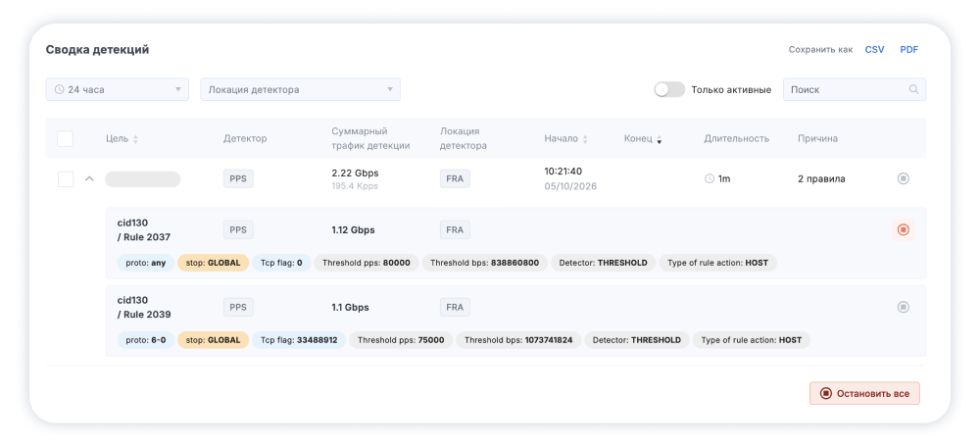Click Остановить все button
The image size is (980, 447).
864,393
